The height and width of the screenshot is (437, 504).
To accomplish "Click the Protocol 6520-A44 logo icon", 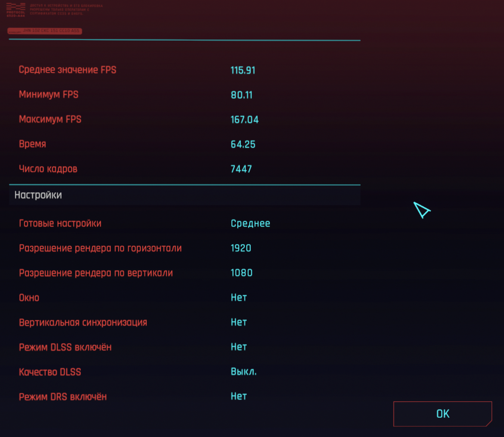I will tap(16, 10).
